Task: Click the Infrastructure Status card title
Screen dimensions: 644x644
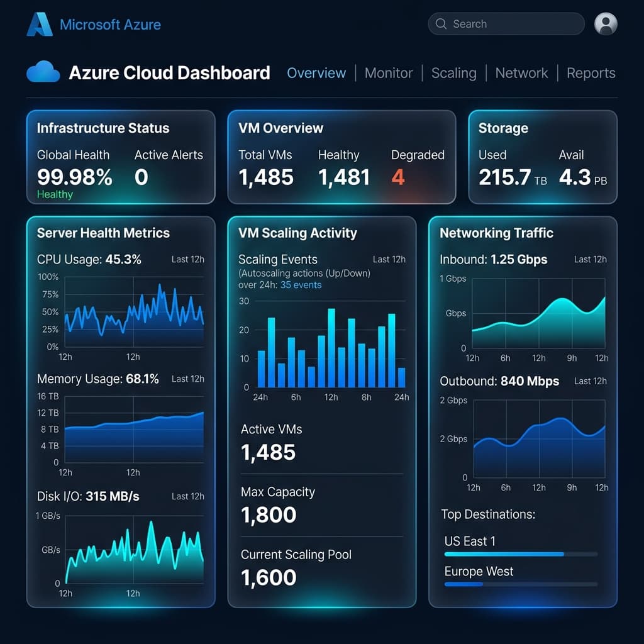Action: [x=103, y=128]
